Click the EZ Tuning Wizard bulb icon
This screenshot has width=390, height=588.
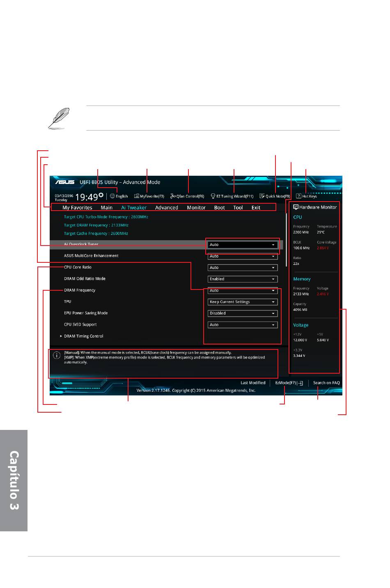tap(213, 196)
